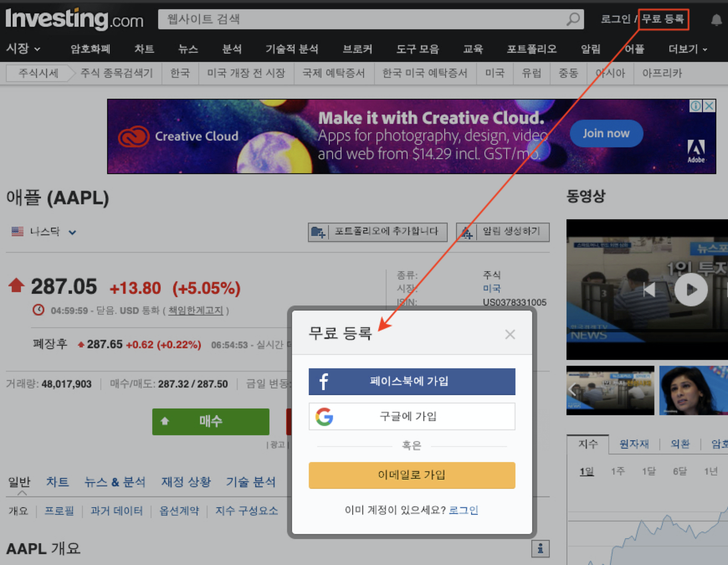Open the 차트 menu in navigation bar
The width and height of the screenshot is (728, 565).
[144, 49]
